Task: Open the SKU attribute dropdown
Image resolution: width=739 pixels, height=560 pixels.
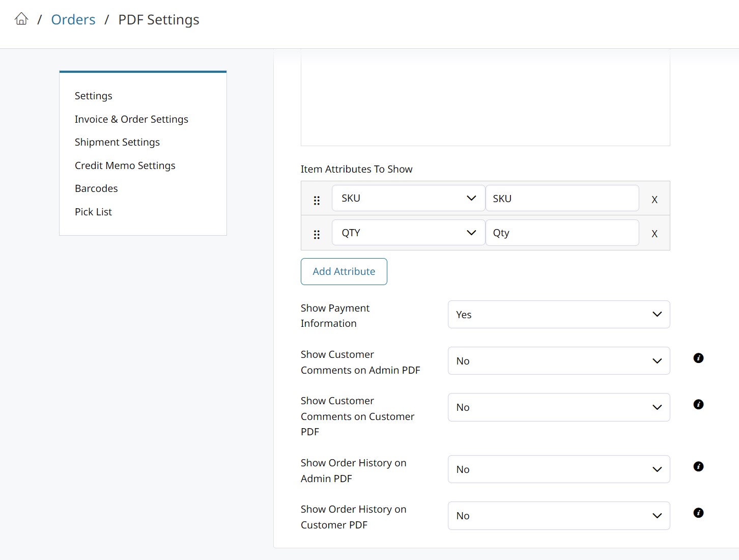Action: 408,198
